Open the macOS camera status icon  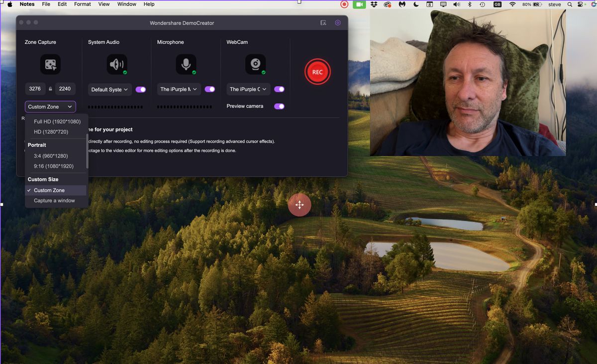pyautogui.click(x=359, y=4)
